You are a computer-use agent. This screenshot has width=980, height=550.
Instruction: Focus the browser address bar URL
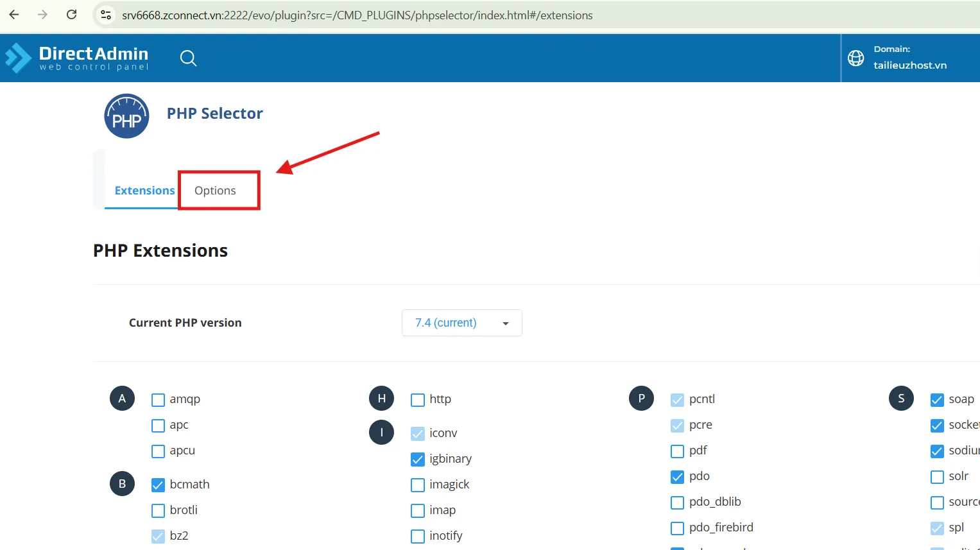click(x=357, y=15)
